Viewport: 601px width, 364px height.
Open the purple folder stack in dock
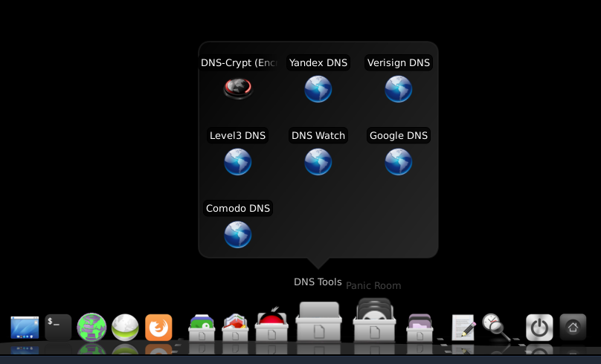coord(420,328)
